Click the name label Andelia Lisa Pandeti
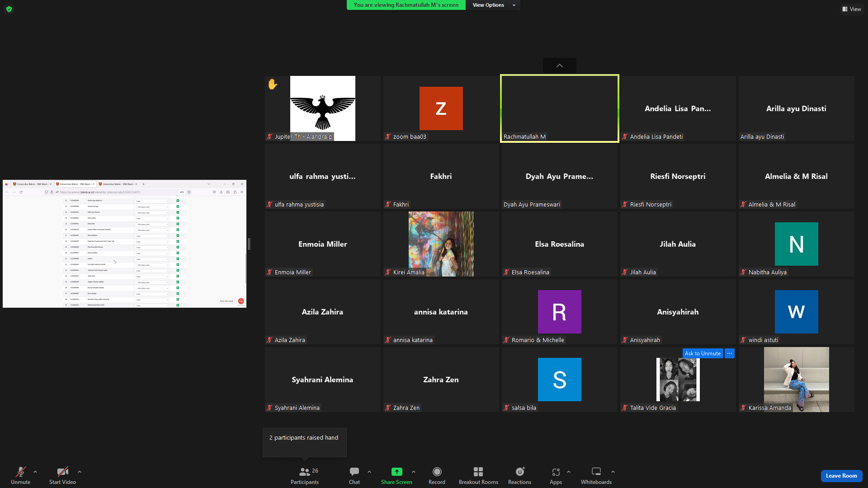The image size is (868, 488). tap(656, 136)
